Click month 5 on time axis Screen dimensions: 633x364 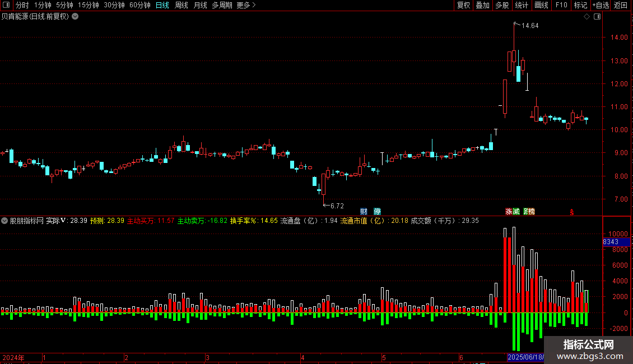point(384,357)
